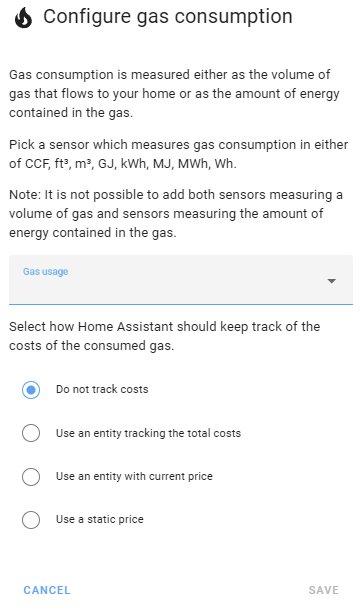Expand the Gas usage dropdown arrow
Viewport: 362px width, 614px height.
(331, 281)
